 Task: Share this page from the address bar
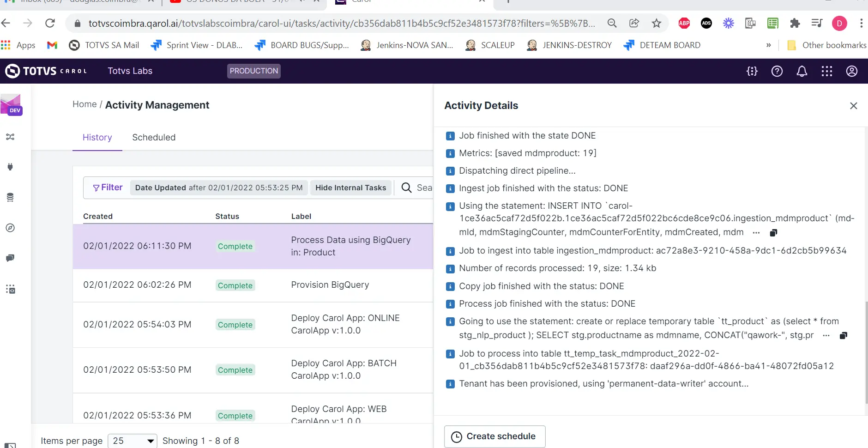click(634, 23)
